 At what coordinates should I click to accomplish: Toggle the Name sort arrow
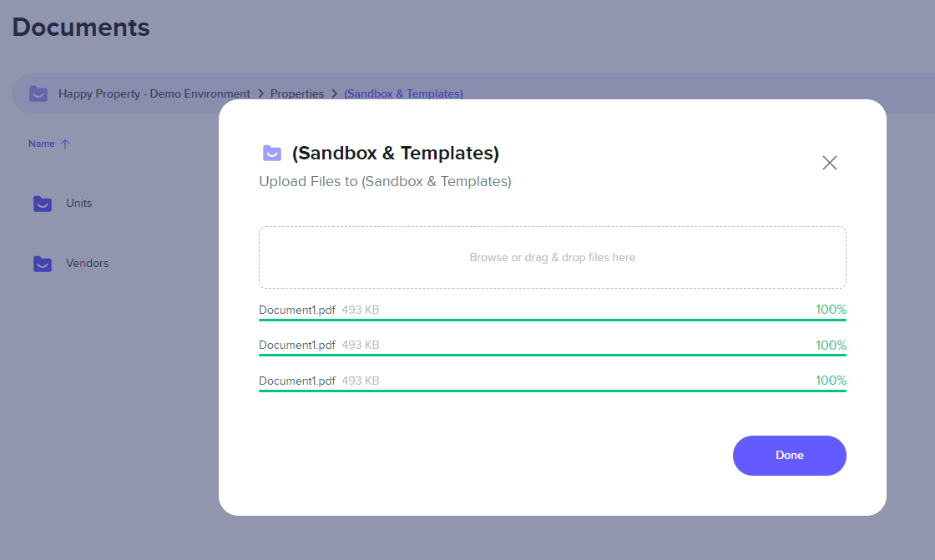66,144
